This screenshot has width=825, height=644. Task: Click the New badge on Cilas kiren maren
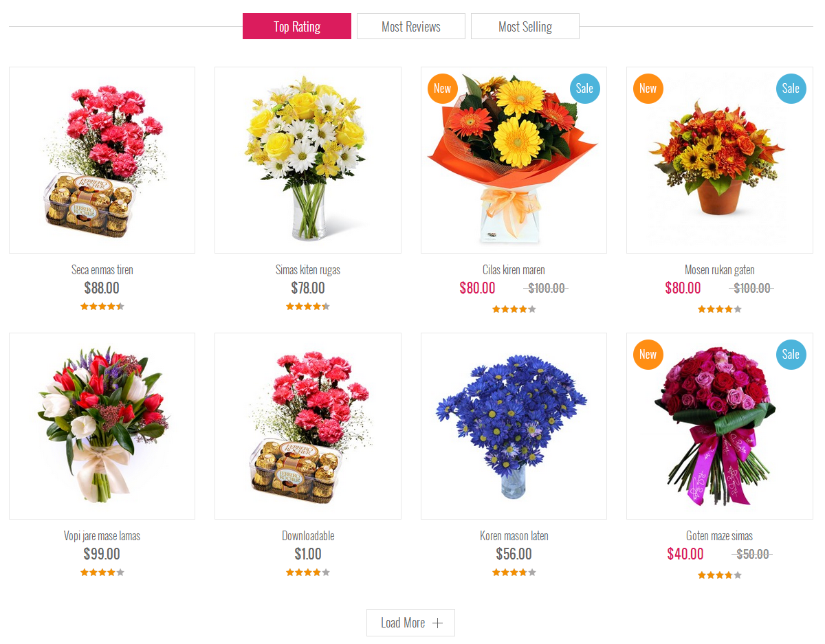click(x=443, y=89)
